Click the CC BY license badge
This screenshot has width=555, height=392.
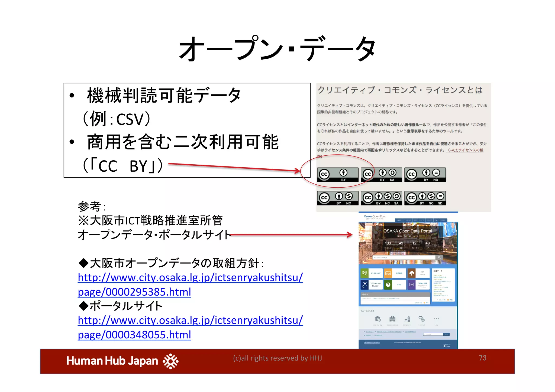338,175
